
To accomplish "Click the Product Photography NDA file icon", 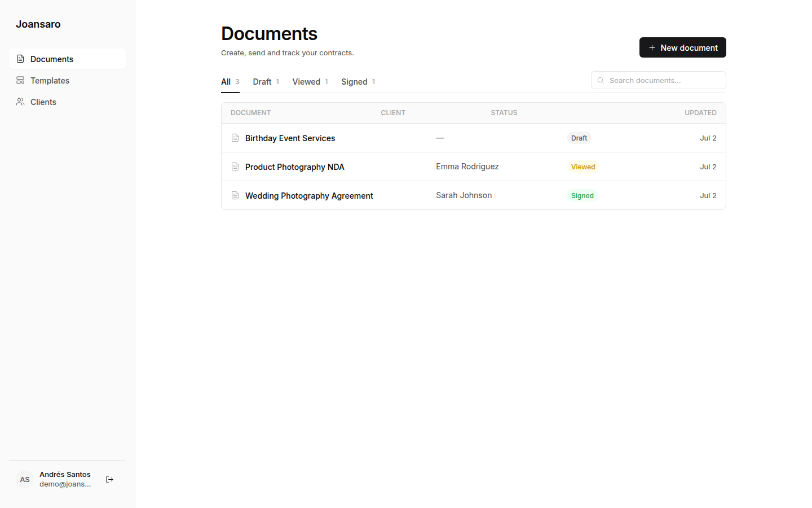I will point(235,167).
